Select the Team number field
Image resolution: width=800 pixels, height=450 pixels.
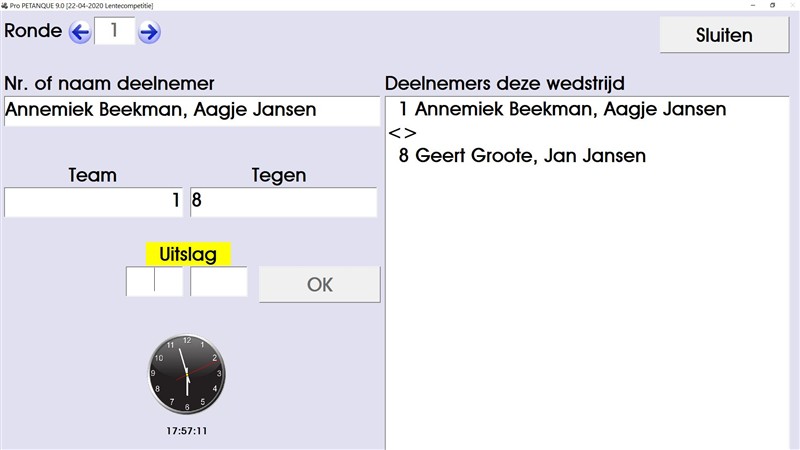coord(95,201)
